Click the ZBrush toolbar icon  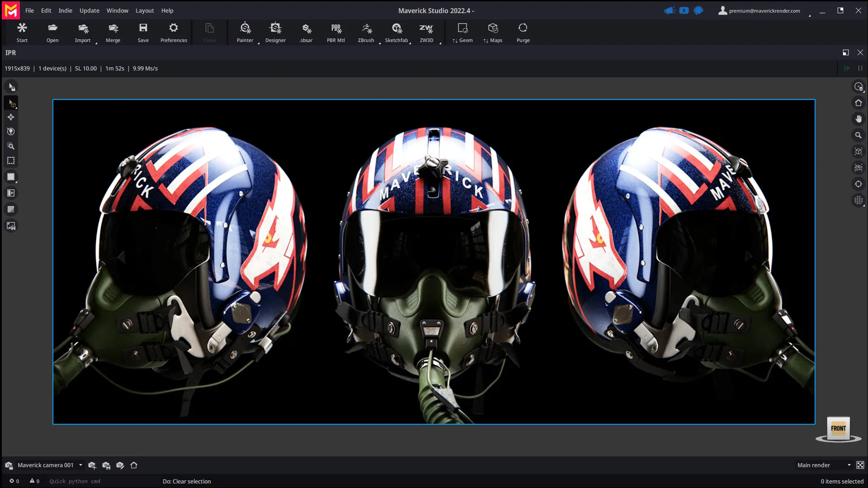(x=366, y=32)
